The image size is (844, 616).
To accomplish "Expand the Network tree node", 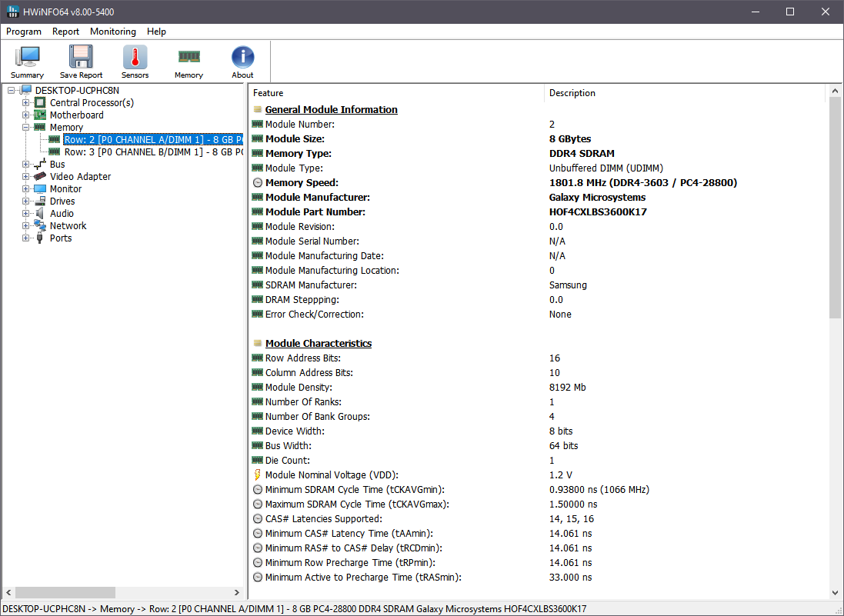I will [25, 226].
